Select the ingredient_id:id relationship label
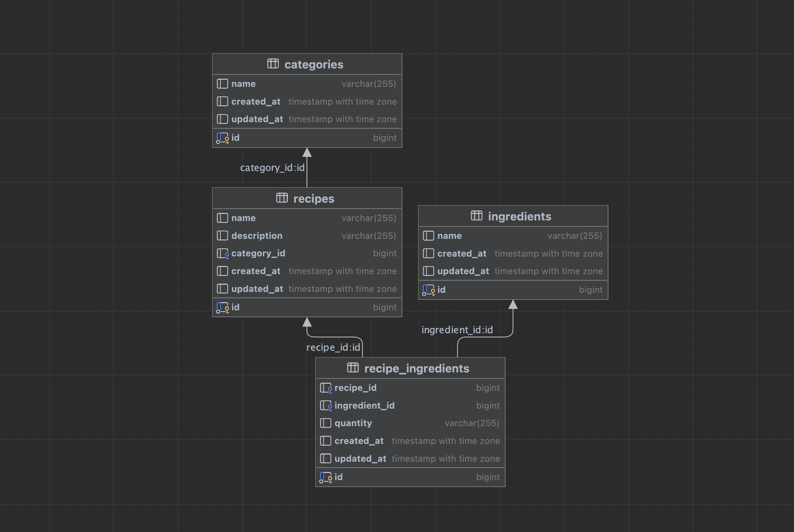794x532 pixels. [457, 330]
